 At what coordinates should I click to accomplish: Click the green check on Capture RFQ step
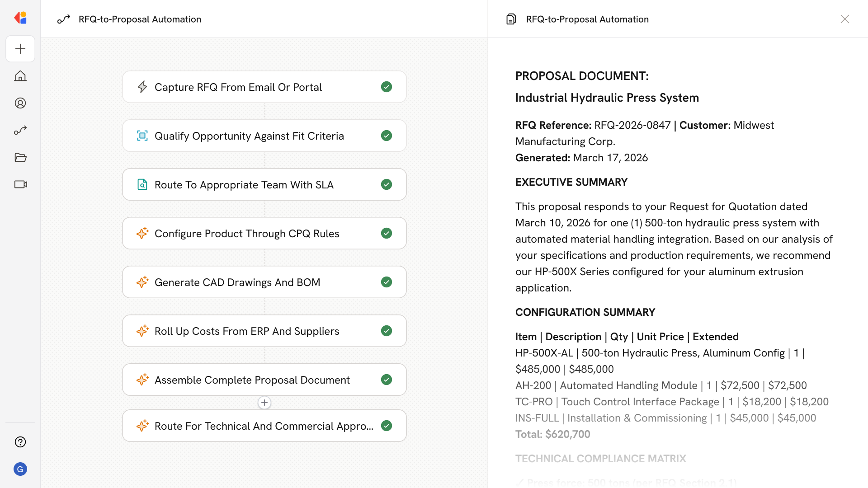click(386, 87)
